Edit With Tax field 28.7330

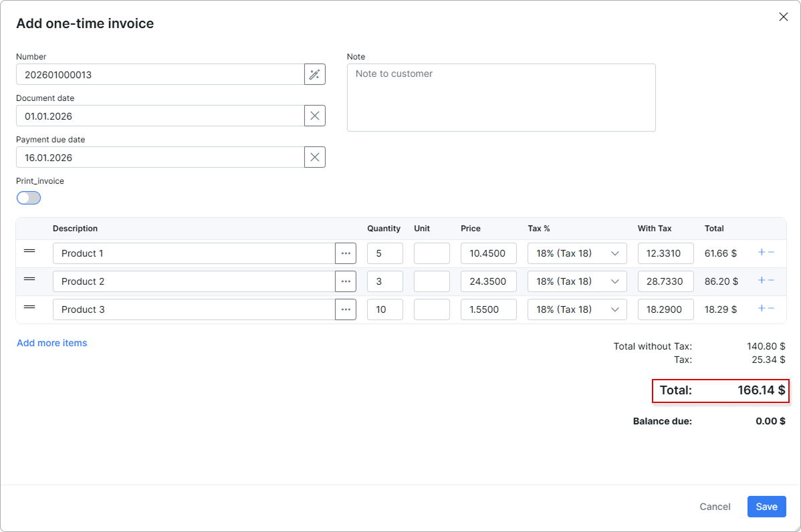pyautogui.click(x=666, y=281)
